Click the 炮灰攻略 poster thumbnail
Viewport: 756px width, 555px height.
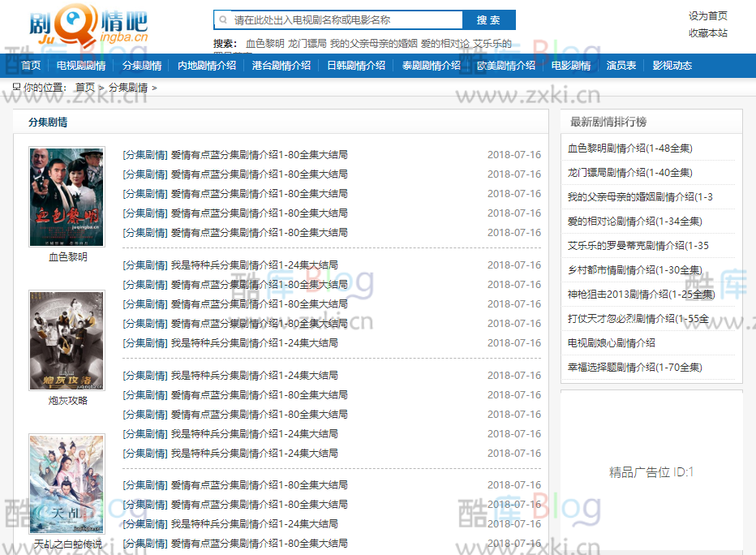(67, 339)
